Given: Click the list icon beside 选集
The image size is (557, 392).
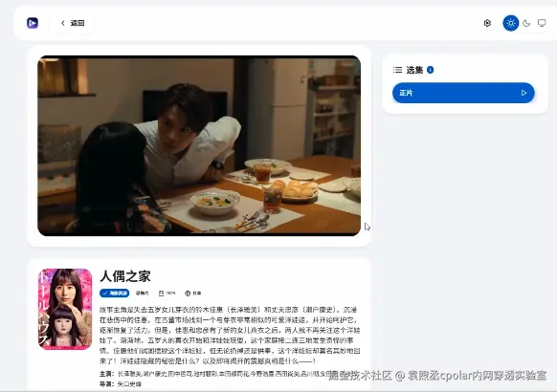Looking at the screenshot, I should (x=397, y=70).
